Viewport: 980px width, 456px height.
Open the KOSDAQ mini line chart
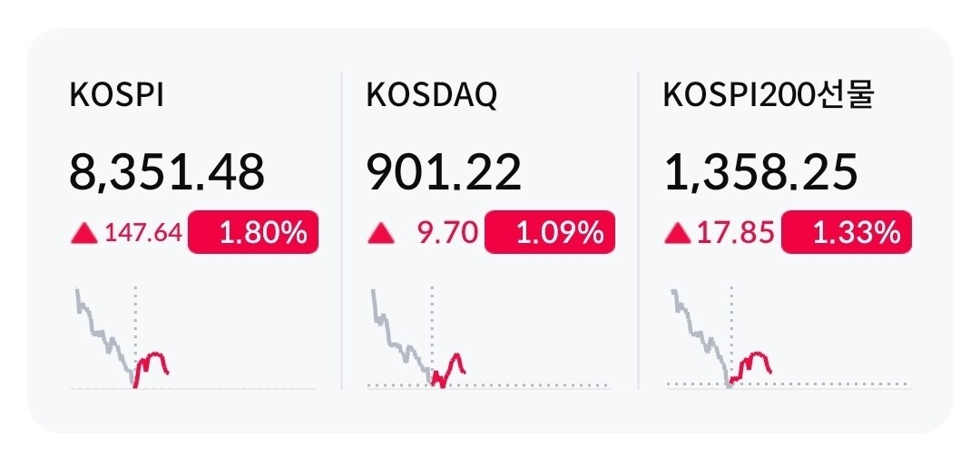489,338
